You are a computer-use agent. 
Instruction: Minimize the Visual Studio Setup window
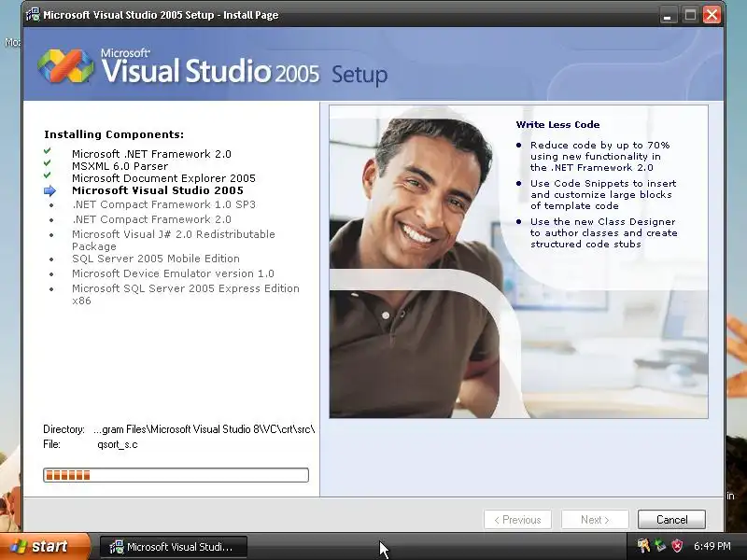668,15
